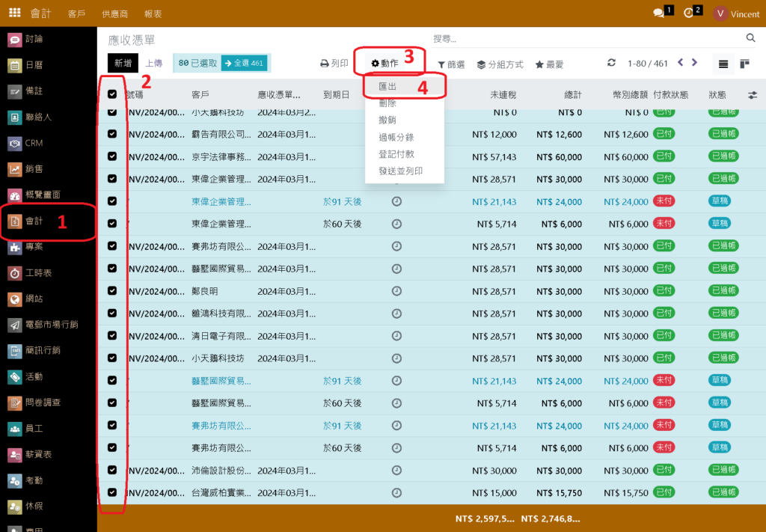Switch to list view icon
The width and height of the screenshot is (766, 532).
pyautogui.click(x=723, y=64)
